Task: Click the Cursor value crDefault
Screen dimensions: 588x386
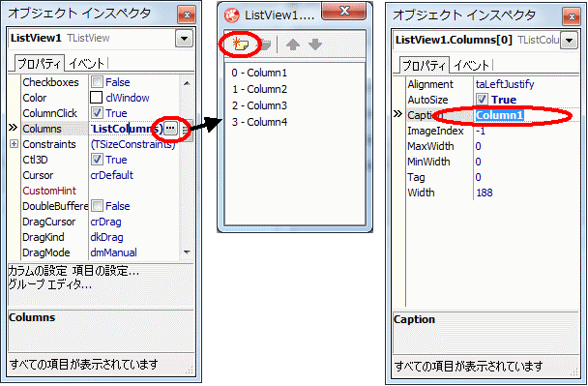Action: [112, 175]
